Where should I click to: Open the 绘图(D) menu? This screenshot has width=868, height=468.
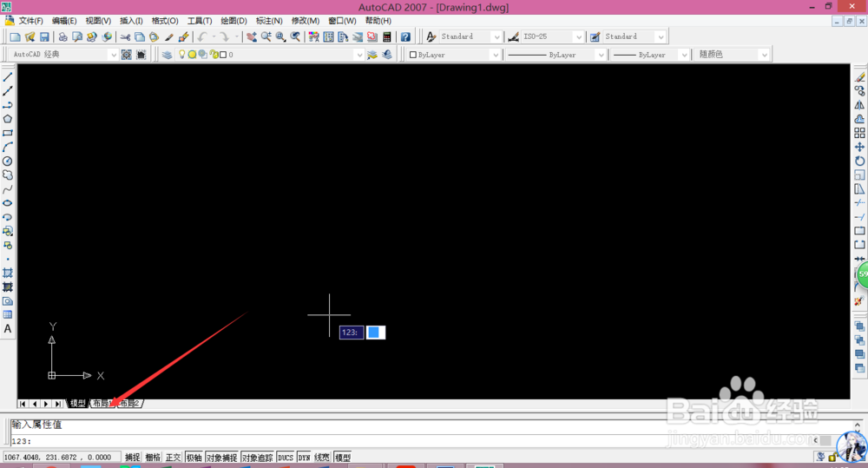click(233, 21)
